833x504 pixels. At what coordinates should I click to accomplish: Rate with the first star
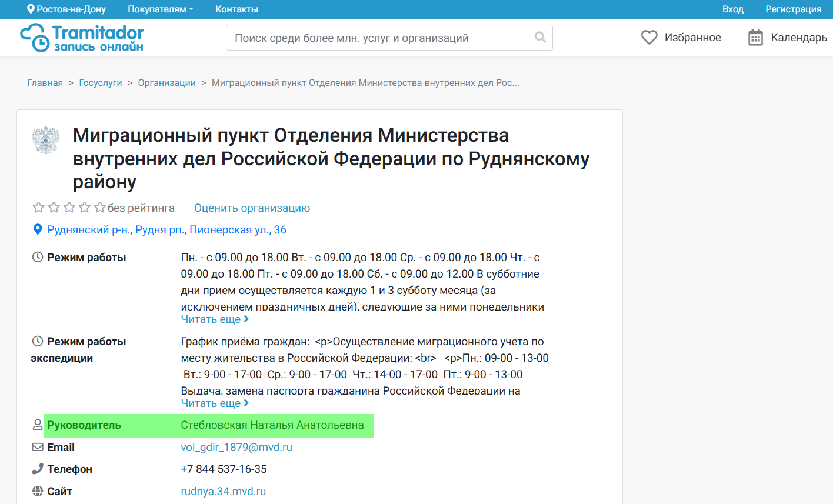click(x=38, y=207)
